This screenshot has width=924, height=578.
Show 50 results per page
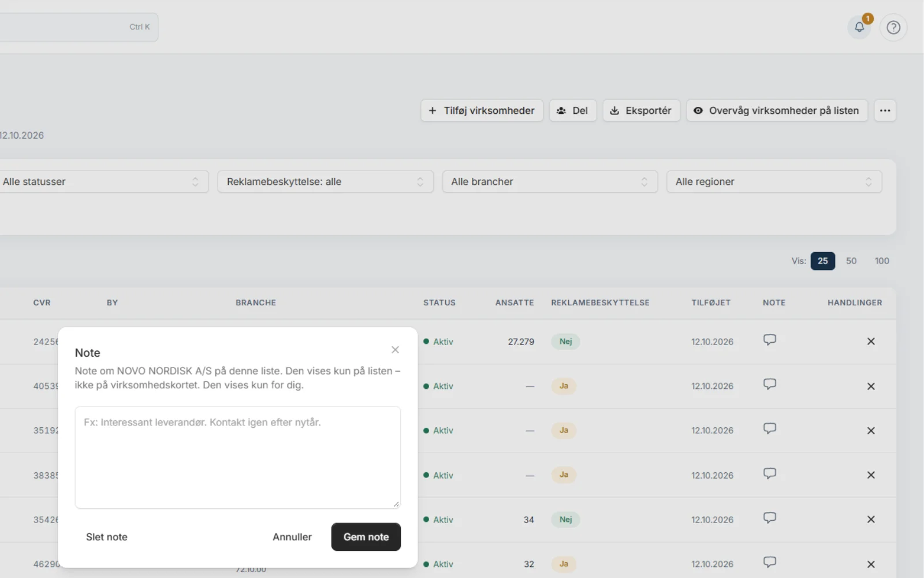(851, 261)
